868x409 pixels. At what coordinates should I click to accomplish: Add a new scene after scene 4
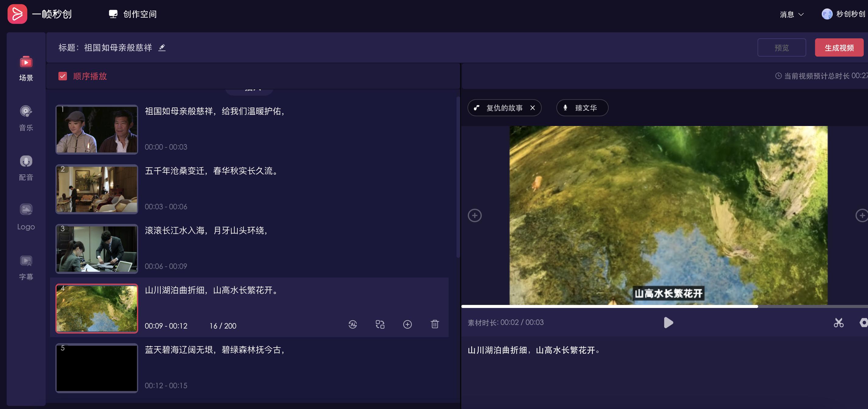(408, 324)
